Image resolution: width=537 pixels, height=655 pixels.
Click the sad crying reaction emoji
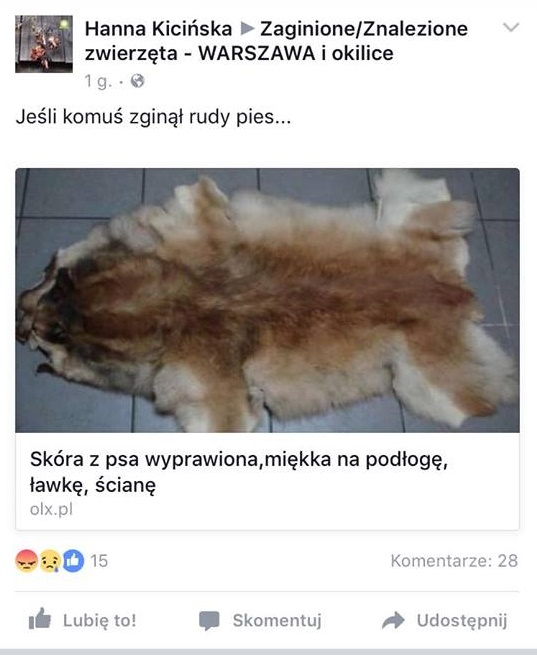click(50, 561)
